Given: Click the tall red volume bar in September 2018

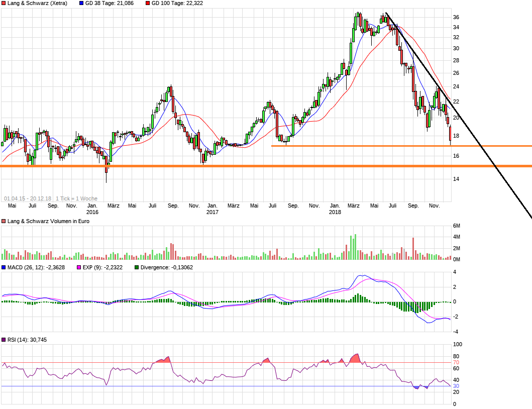Looking at the screenshot, I should coord(413,249).
